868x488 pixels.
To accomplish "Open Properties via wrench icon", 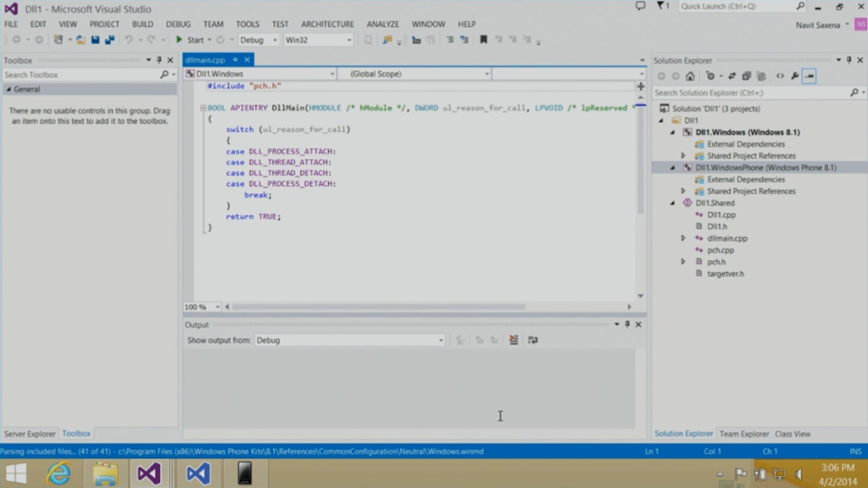I will coord(795,76).
